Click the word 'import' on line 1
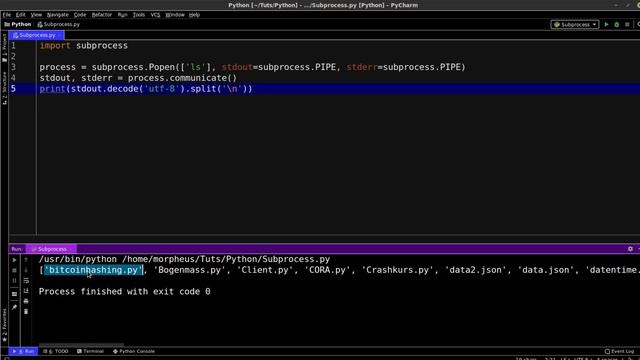The width and height of the screenshot is (640, 360). click(55, 46)
